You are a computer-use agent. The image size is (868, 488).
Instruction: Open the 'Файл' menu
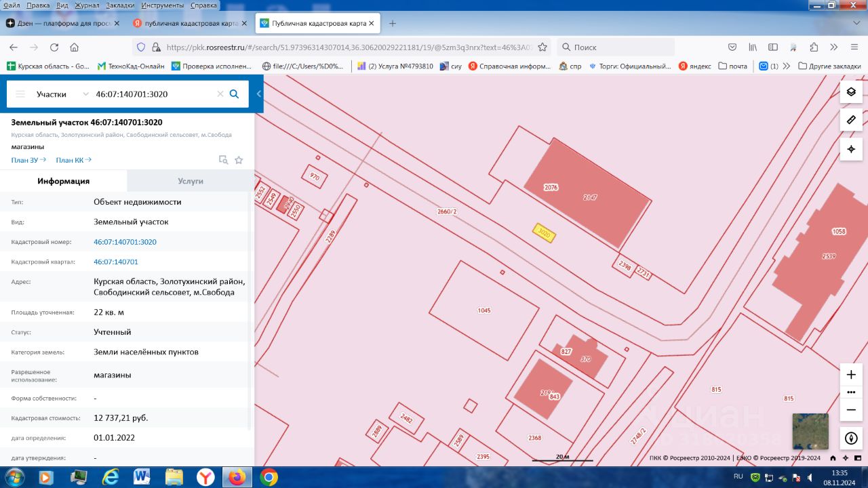(x=12, y=5)
